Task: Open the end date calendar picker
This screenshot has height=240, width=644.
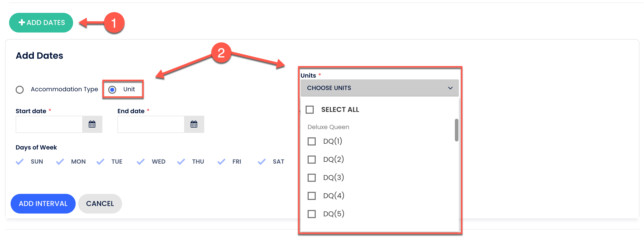Action: coord(194,124)
